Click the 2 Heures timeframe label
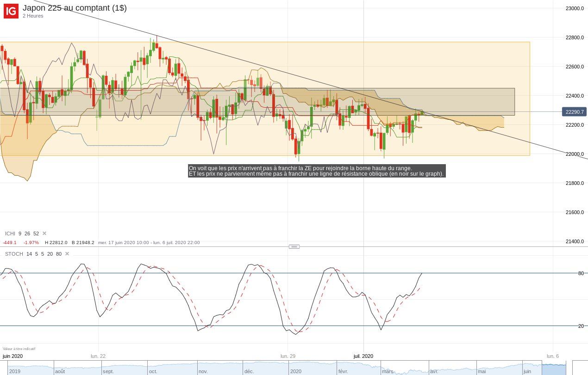This screenshot has width=588, height=375. click(x=33, y=16)
